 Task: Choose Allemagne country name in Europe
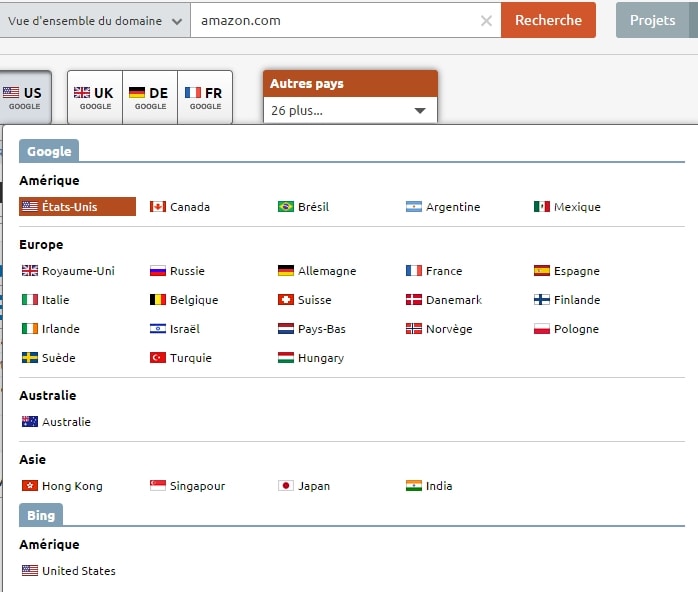[x=327, y=271]
